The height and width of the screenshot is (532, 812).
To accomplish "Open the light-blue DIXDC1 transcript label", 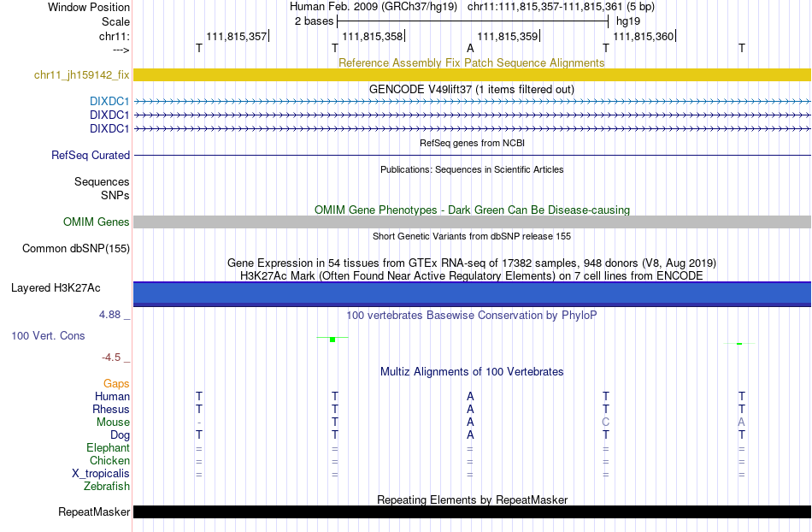I will [x=109, y=102].
